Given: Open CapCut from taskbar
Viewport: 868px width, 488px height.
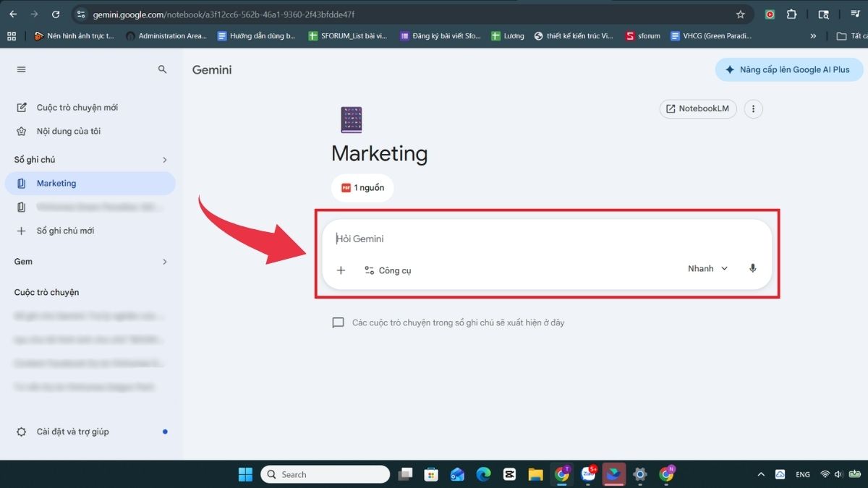Looking at the screenshot, I should (x=509, y=474).
